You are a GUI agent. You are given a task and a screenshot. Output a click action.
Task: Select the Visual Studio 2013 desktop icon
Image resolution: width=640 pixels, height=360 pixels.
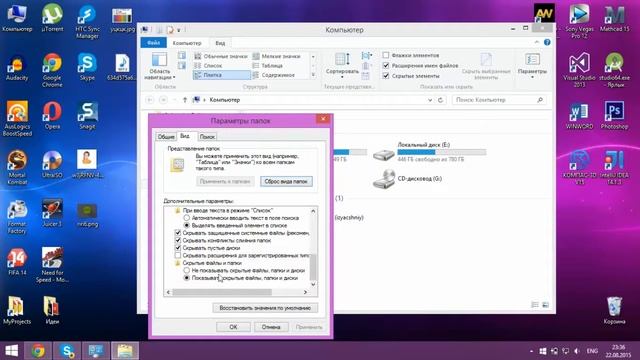(580, 70)
